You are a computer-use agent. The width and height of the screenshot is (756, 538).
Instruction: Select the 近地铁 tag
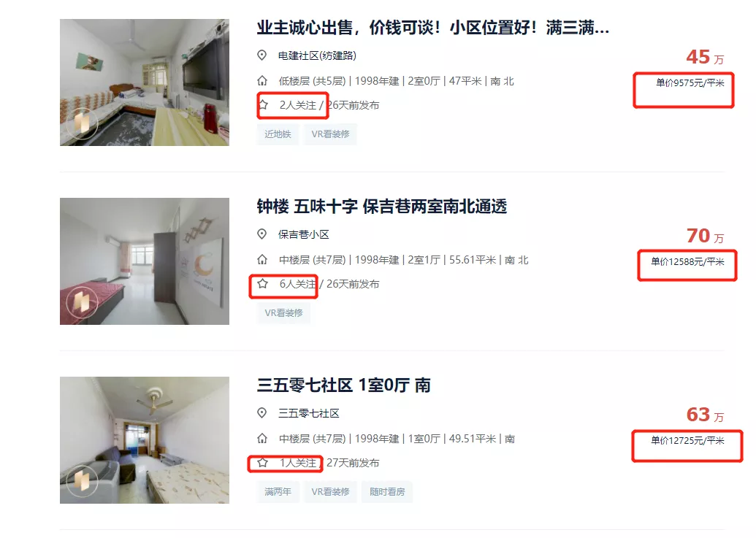pos(278,134)
